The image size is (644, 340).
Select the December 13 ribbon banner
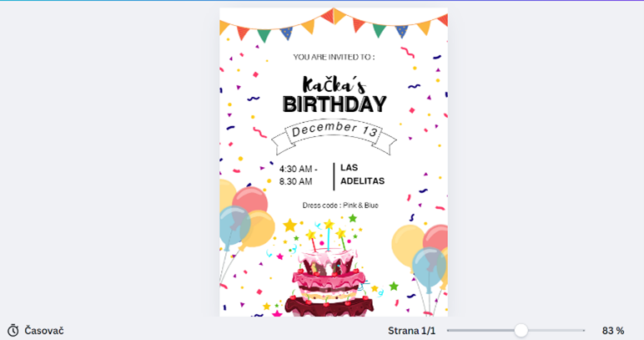[x=334, y=136]
